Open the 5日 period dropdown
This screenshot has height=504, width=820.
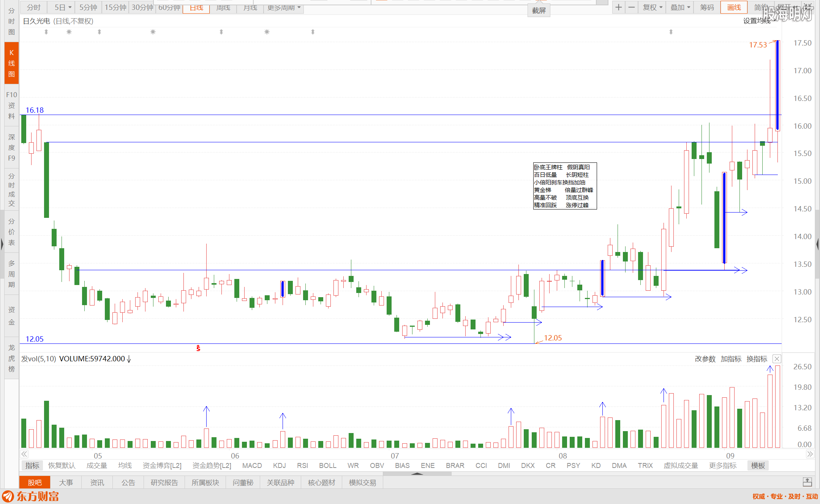point(63,7)
